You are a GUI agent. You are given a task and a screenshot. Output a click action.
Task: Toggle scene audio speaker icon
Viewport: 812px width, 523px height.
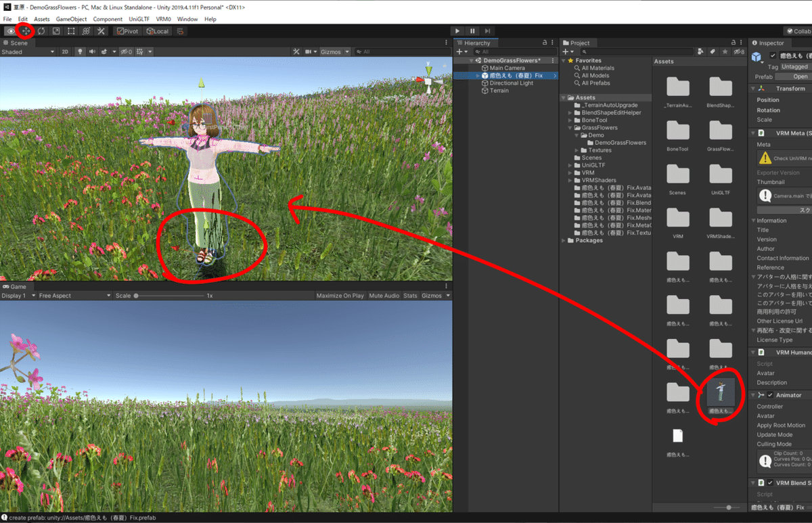(92, 51)
